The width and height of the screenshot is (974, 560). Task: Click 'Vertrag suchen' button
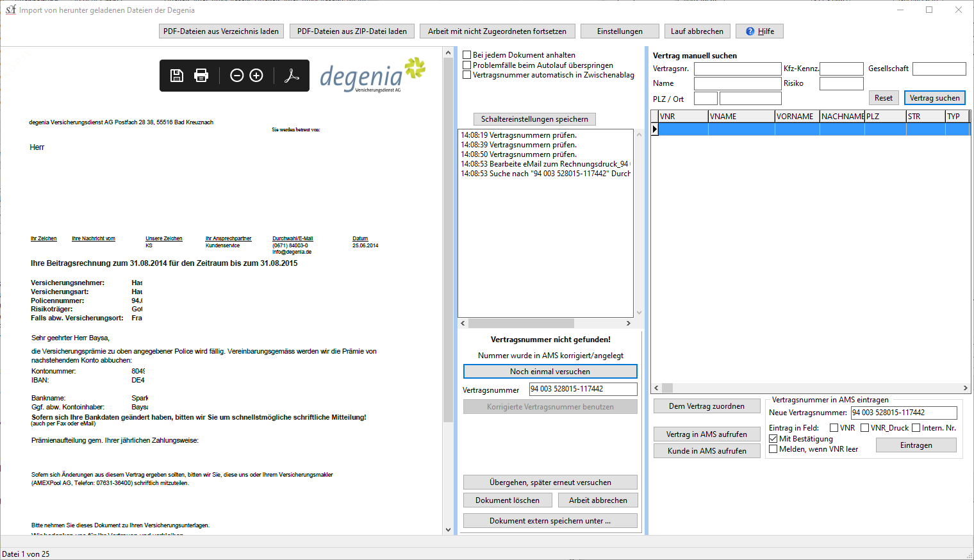934,98
